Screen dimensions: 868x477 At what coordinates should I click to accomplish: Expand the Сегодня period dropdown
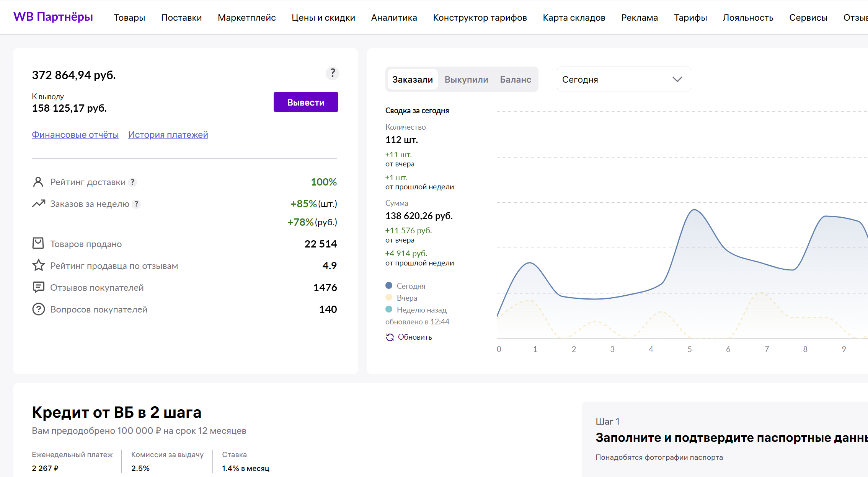[x=624, y=79]
